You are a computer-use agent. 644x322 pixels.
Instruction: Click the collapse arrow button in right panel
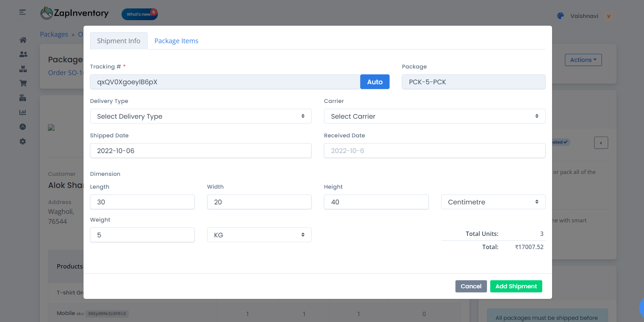[x=601, y=143]
